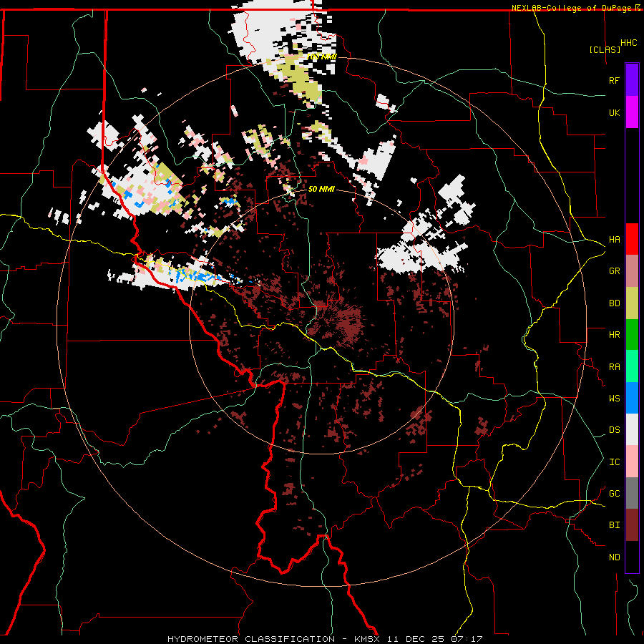Click the 50 NMI range ring label

pos(321,190)
